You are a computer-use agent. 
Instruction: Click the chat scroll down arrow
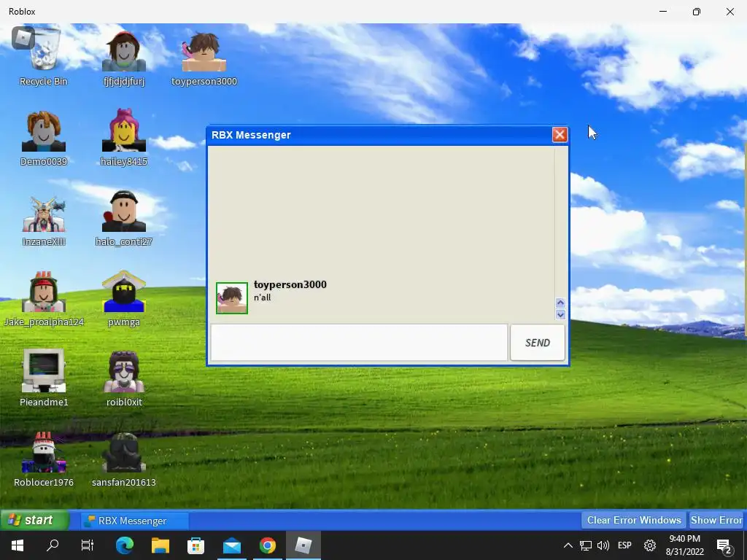(x=560, y=314)
